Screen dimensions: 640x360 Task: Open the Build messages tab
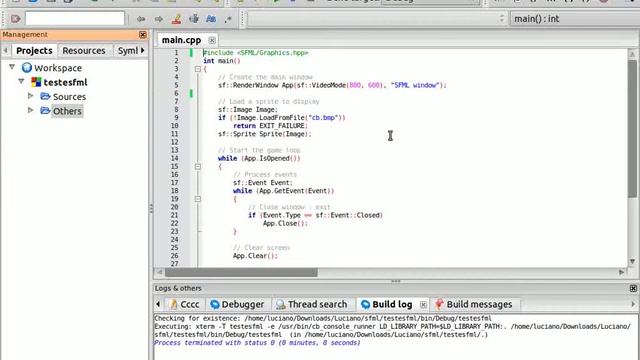pos(473,304)
